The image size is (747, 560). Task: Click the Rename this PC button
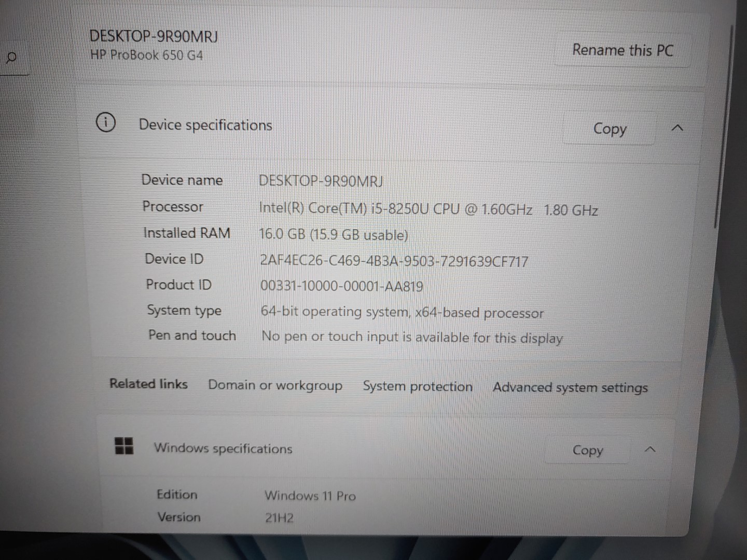coord(622,50)
